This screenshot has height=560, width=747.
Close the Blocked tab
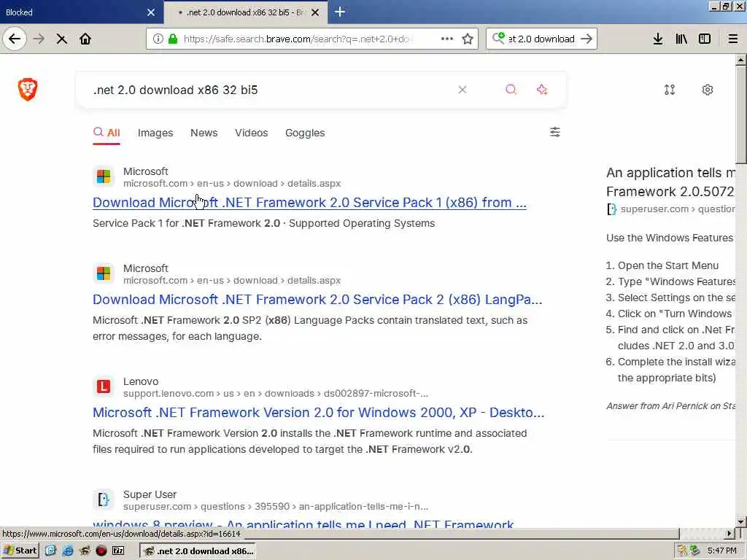point(150,12)
